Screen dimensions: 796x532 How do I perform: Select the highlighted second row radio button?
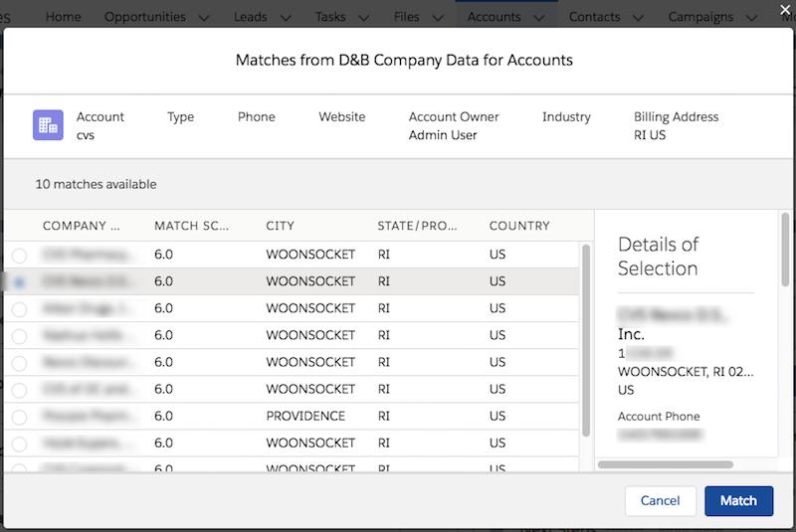[19, 282]
